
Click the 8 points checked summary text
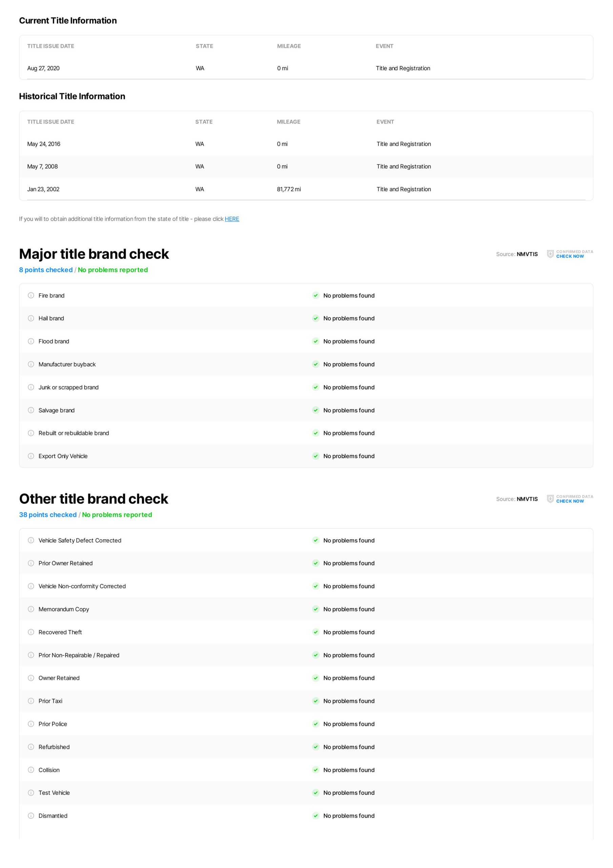[x=46, y=270]
